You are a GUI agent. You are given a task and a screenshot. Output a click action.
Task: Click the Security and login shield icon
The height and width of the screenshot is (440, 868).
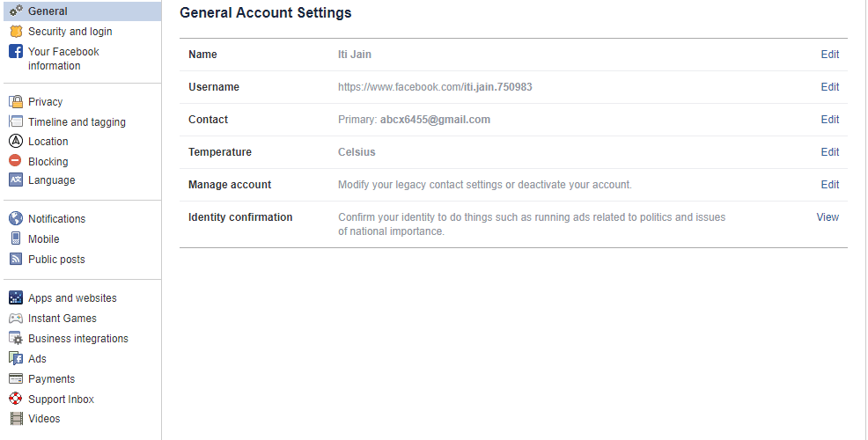click(x=16, y=31)
